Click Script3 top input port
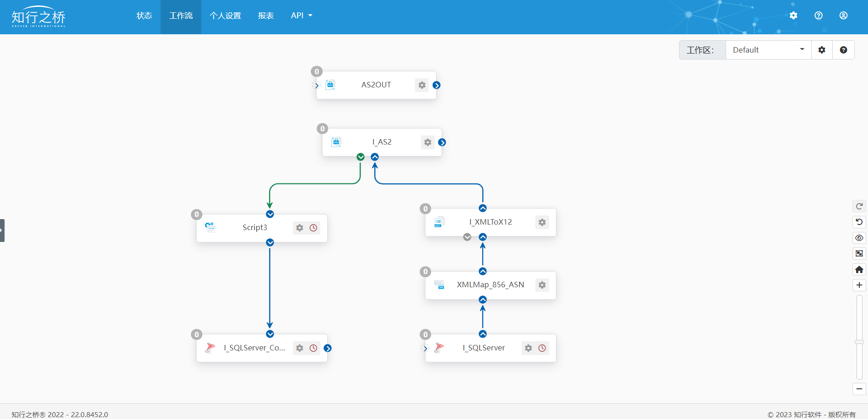This screenshot has width=868, height=419. pos(270,214)
